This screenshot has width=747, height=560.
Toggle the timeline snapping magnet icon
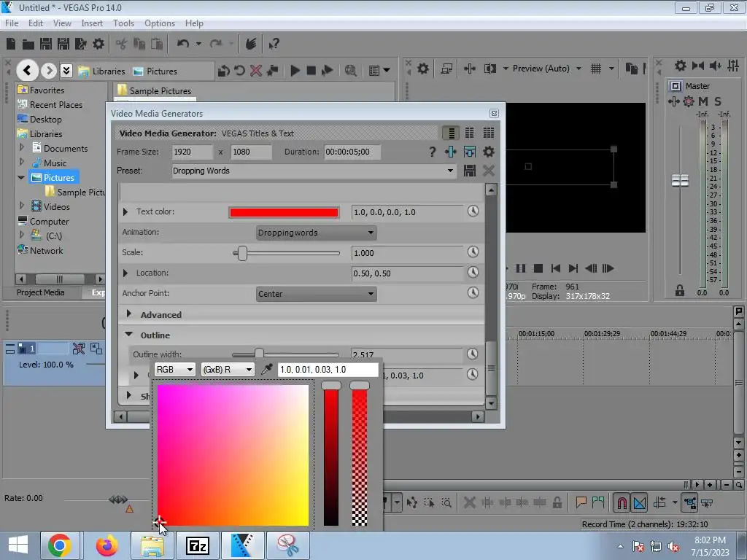coord(622,503)
